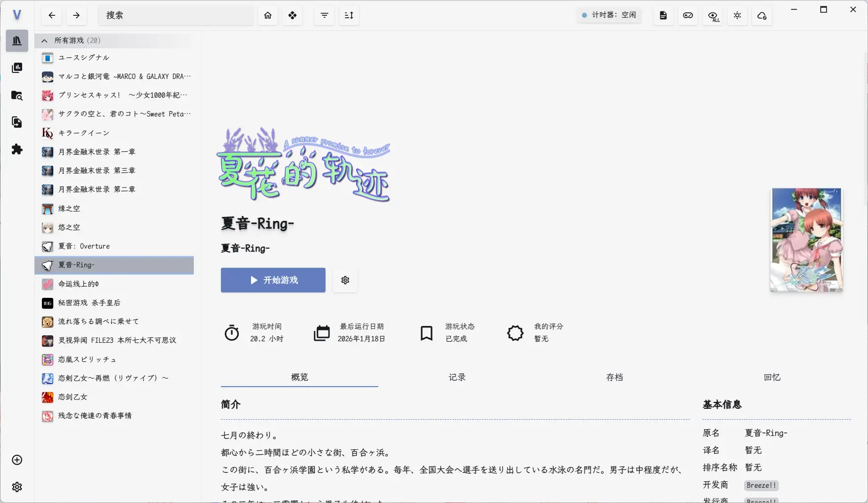Image resolution: width=868 pixels, height=503 pixels.
Task: Open the filter dropdown in toolbar
Action: coord(325,15)
